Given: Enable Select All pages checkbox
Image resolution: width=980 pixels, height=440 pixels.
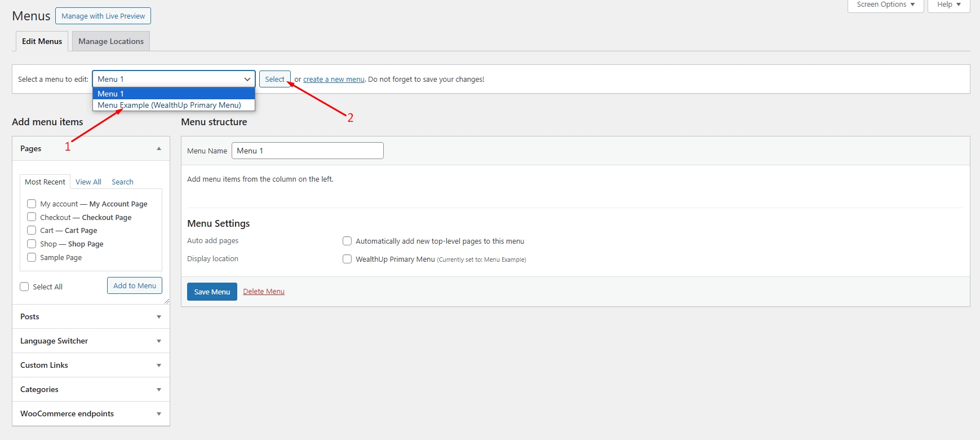Looking at the screenshot, I should 24,287.
